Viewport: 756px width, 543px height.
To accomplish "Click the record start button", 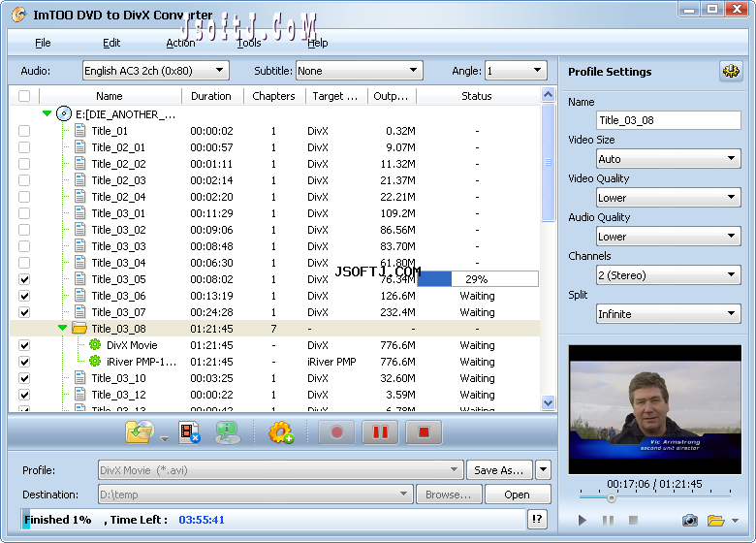I will 336,432.
